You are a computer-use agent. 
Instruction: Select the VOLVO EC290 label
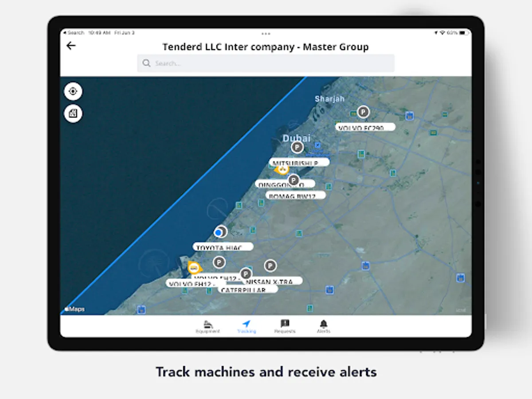[x=365, y=127]
